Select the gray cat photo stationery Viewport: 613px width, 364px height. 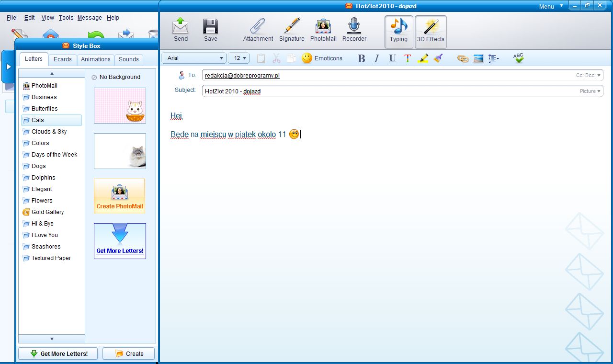point(120,151)
